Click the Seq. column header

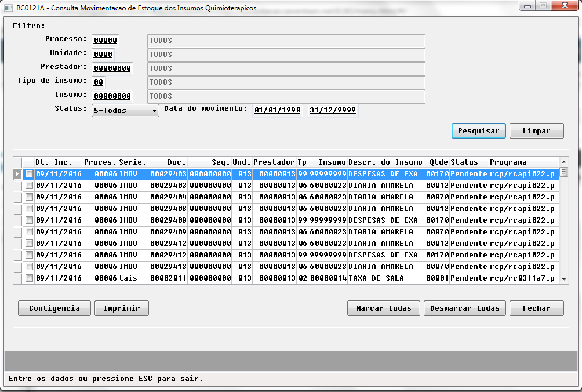[210, 162]
